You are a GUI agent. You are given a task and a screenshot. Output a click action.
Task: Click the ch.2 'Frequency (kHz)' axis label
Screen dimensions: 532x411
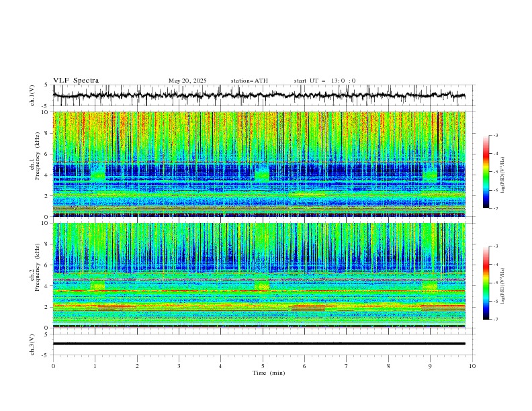(x=38, y=267)
